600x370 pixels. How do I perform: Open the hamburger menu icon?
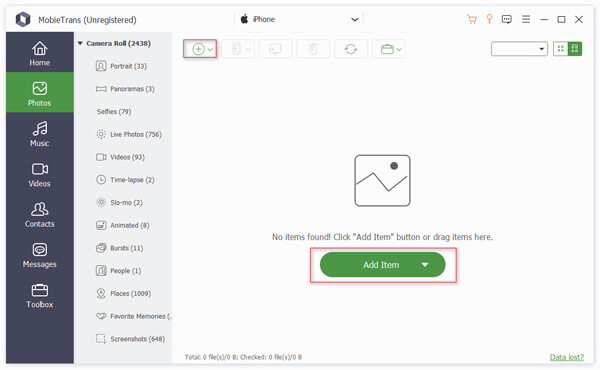click(x=526, y=19)
